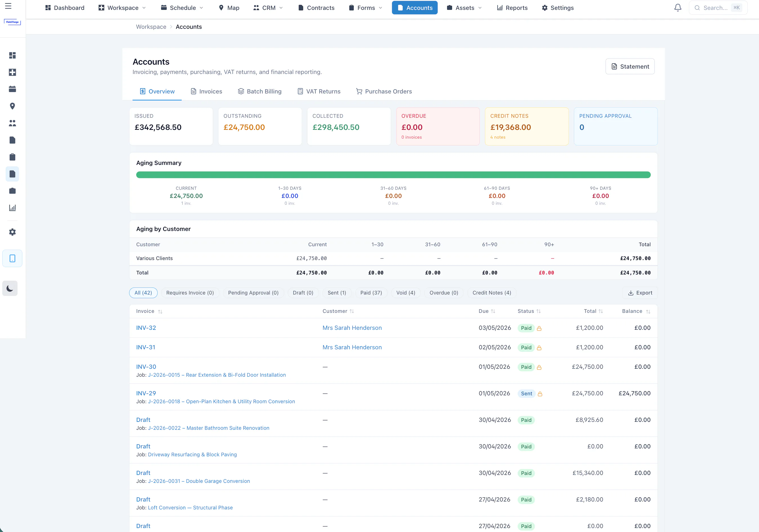Open sidebar dashboard grid icon
Screen dimensions: 759x532
pos(12,55)
